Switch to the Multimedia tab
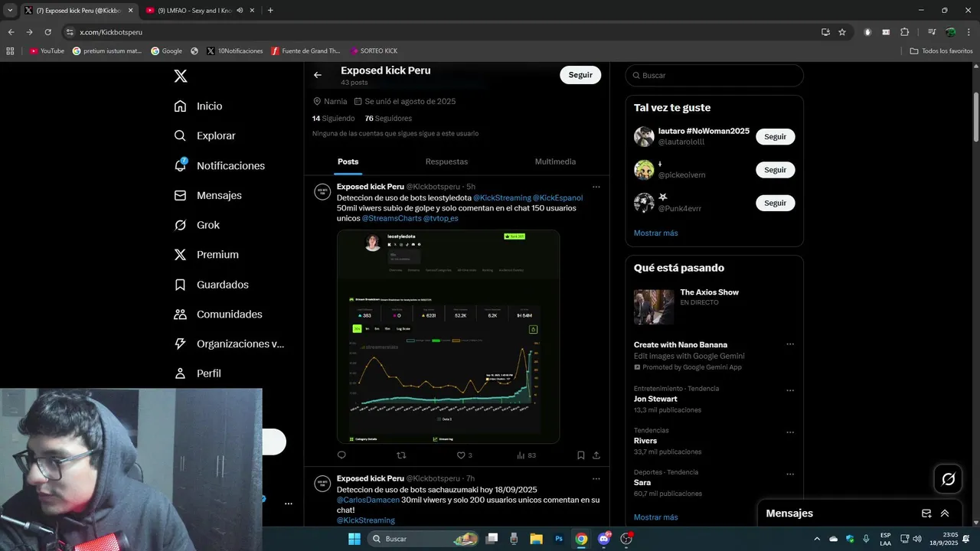980x551 pixels. pyautogui.click(x=555, y=161)
